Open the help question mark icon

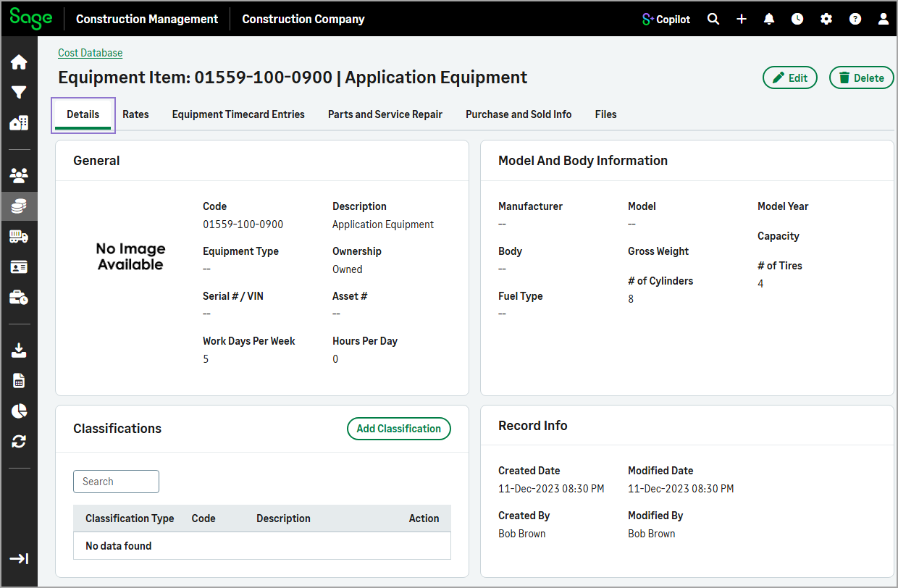click(x=855, y=19)
